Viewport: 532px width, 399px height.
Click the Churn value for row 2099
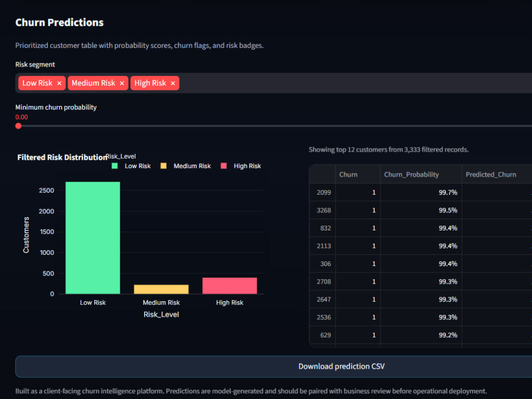coord(358,193)
